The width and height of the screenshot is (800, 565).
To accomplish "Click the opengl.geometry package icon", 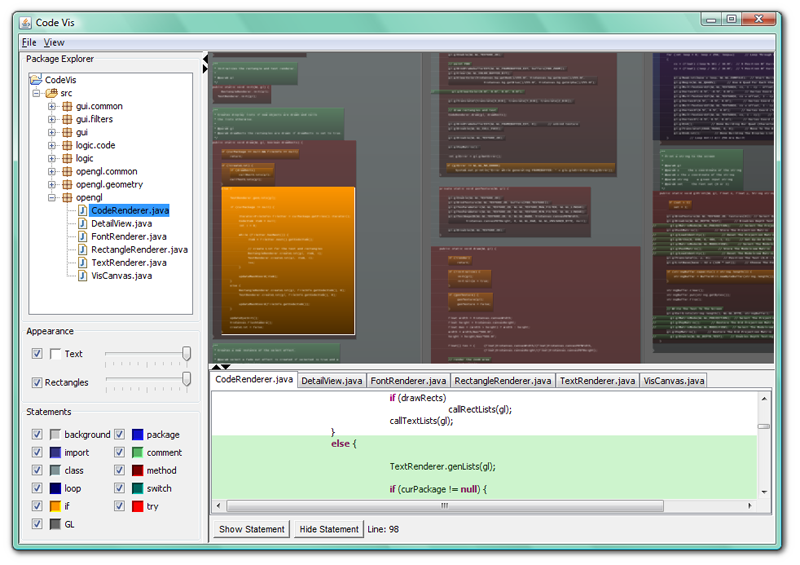I will point(67,185).
